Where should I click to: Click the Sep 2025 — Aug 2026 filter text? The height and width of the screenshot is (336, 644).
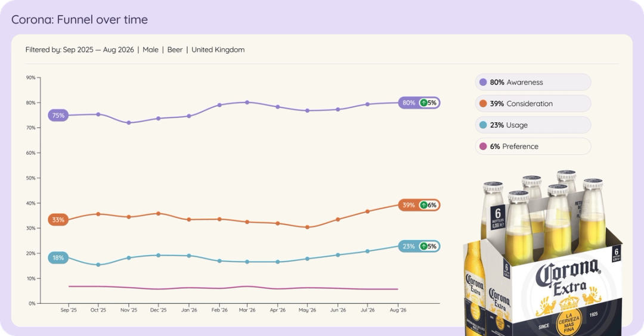[x=98, y=49]
